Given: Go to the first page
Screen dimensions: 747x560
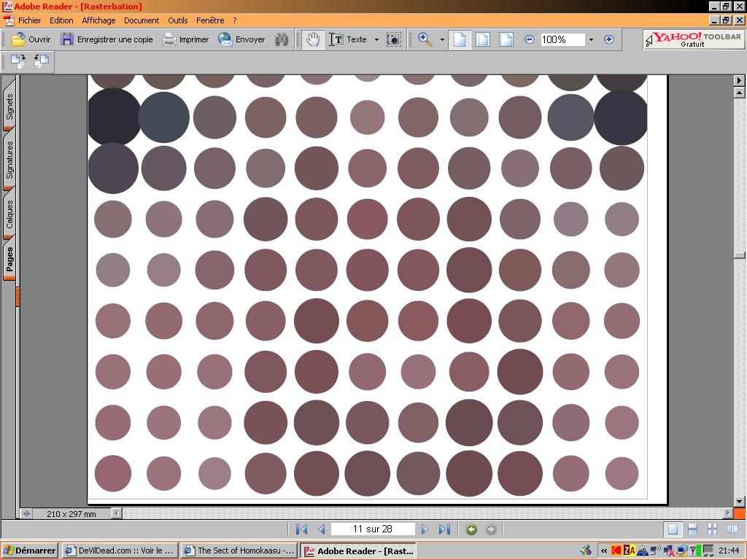Looking at the screenshot, I should pos(301,529).
